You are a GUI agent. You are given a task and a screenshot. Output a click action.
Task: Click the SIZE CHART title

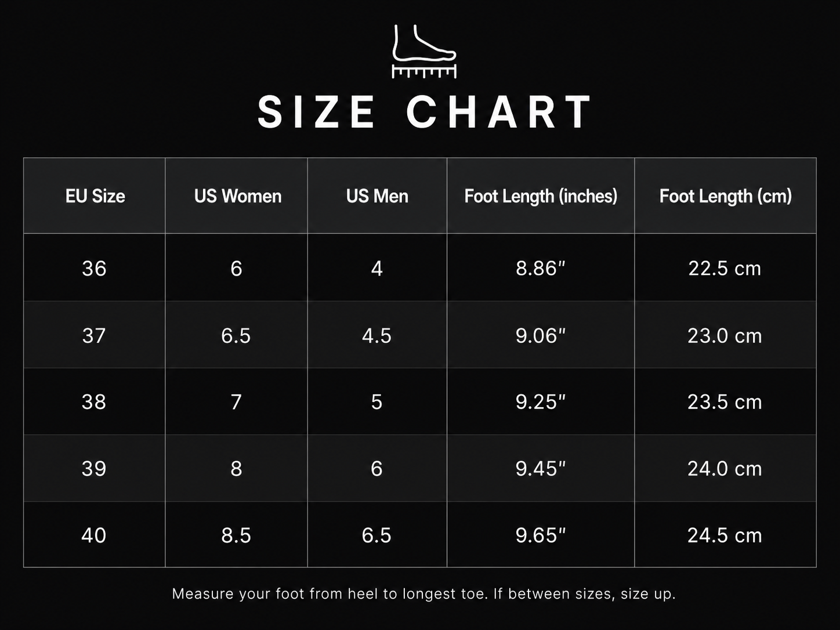point(425,112)
